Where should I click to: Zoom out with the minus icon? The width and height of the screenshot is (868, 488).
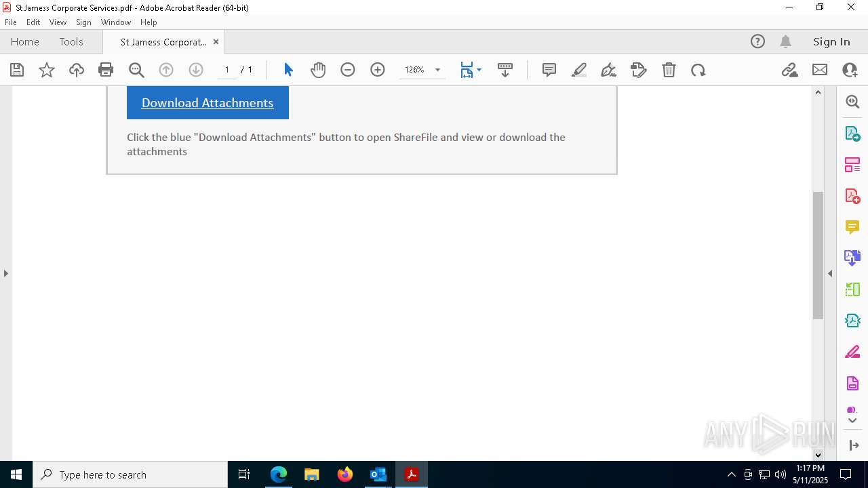pos(348,70)
